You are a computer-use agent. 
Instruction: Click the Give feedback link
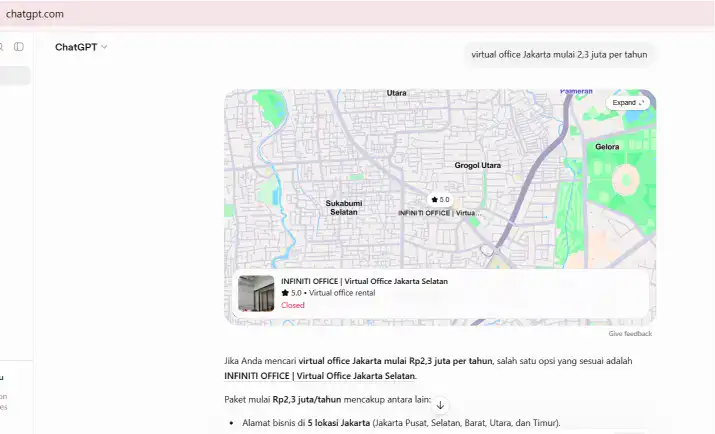[630, 334]
